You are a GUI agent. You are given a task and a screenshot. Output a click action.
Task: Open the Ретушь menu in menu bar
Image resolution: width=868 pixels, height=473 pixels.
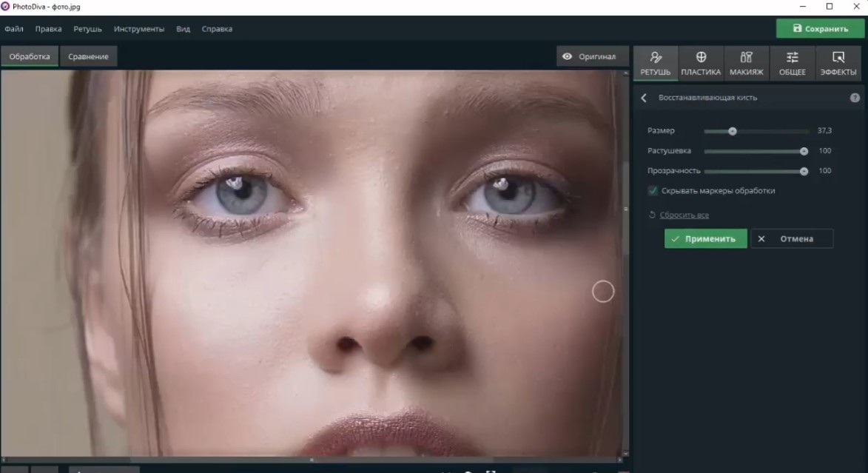pos(87,29)
